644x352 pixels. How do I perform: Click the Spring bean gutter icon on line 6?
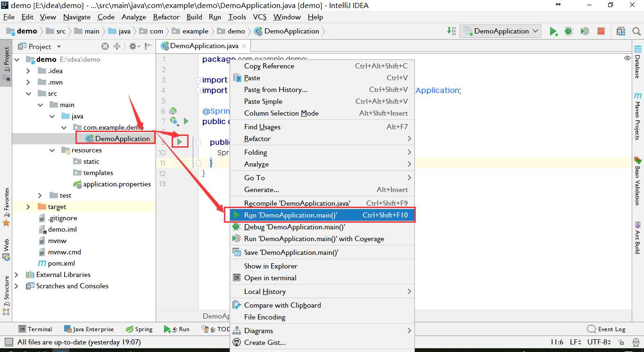173,111
